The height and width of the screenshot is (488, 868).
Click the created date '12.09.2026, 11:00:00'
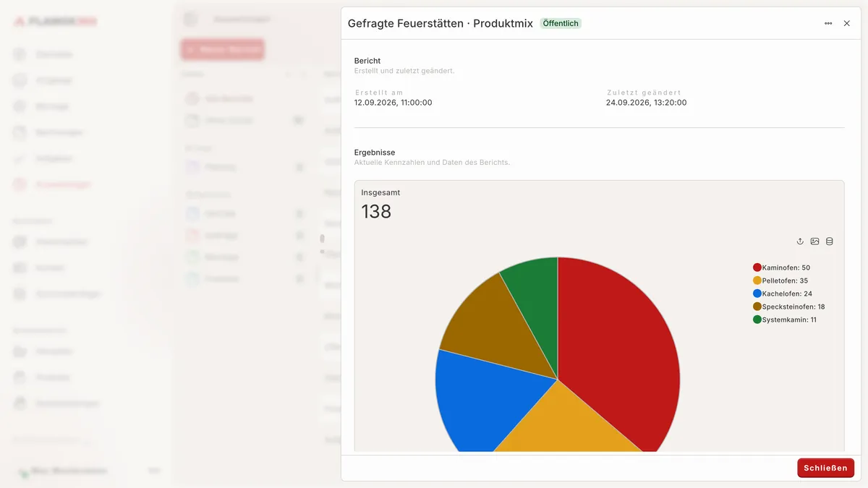pos(393,103)
